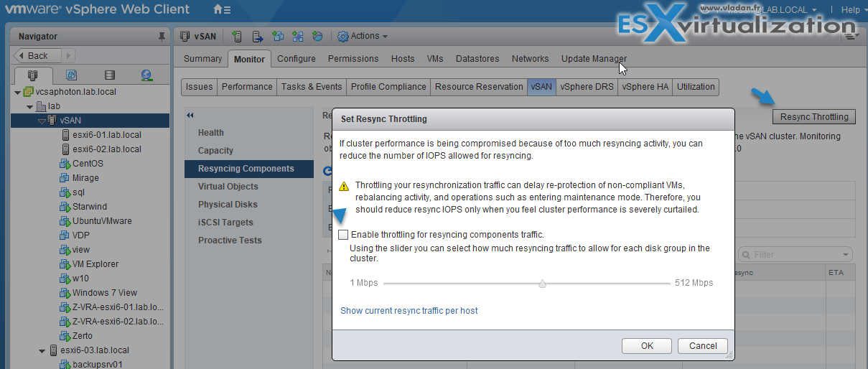Select VM Explorer in the tree
Viewport: 868px width, 369px height.
[95, 264]
